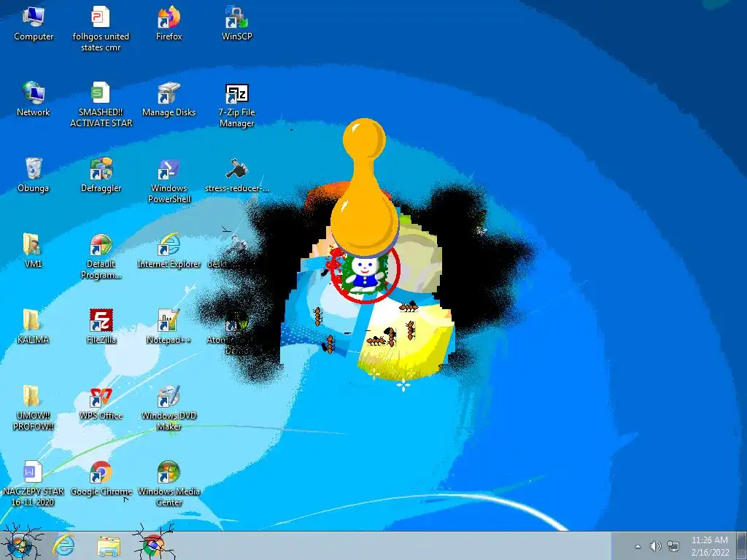Click the volume speaker tray icon
The height and width of the screenshot is (560, 747).
[656, 546]
